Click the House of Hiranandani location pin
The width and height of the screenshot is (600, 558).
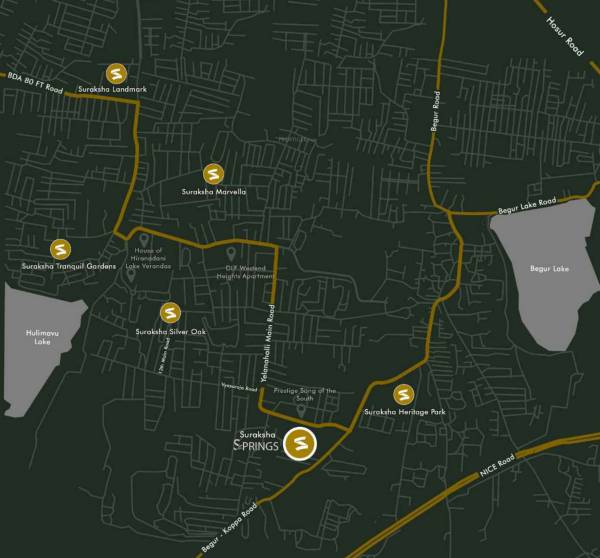point(143,240)
